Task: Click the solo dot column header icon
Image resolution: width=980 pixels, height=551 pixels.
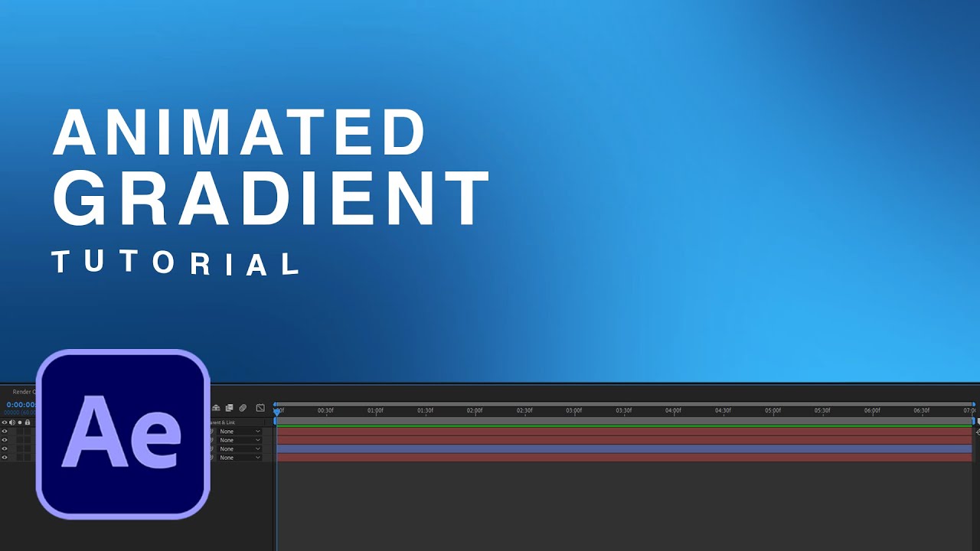Action: (20, 422)
